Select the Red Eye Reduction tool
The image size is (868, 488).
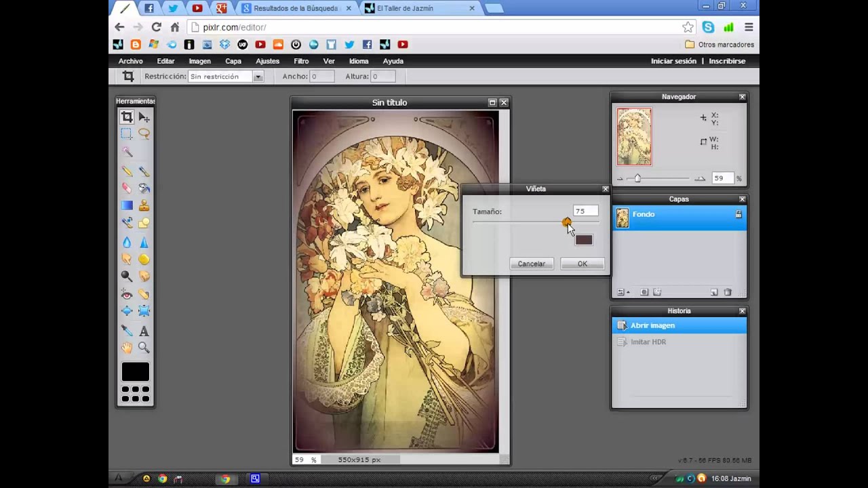click(127, 294)
